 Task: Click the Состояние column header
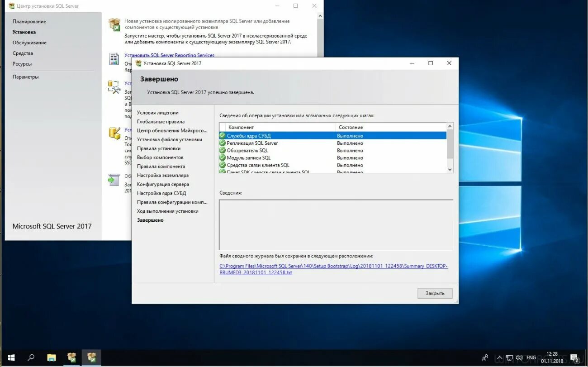tap(391, 127)
